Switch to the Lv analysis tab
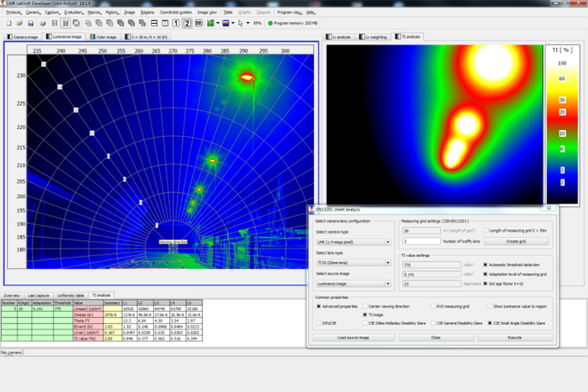Image resolution: width=588 pixels, height=392 pixels. 339,37
